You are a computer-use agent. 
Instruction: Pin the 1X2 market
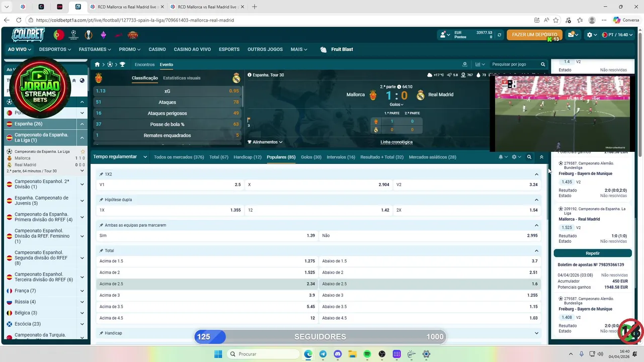(x=101, y=174)
